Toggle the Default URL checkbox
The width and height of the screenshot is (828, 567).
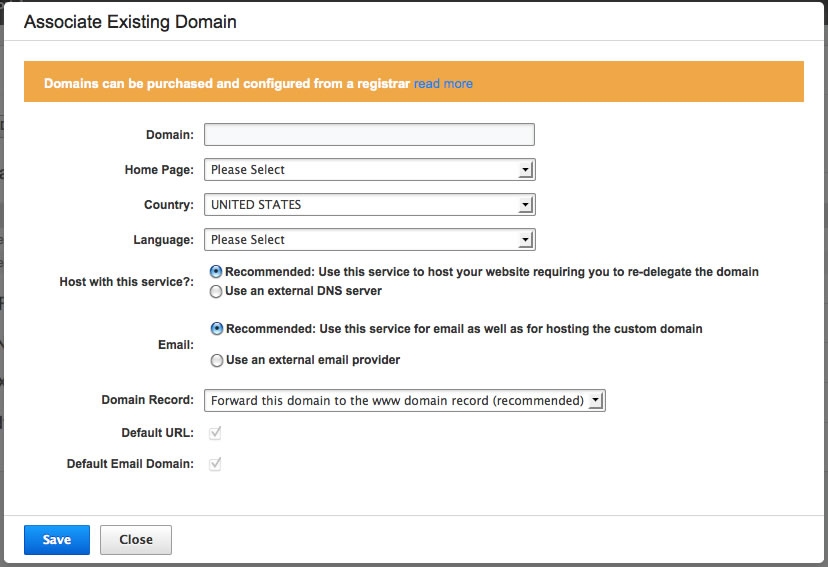pyautogui.click(x=215, y=433)
